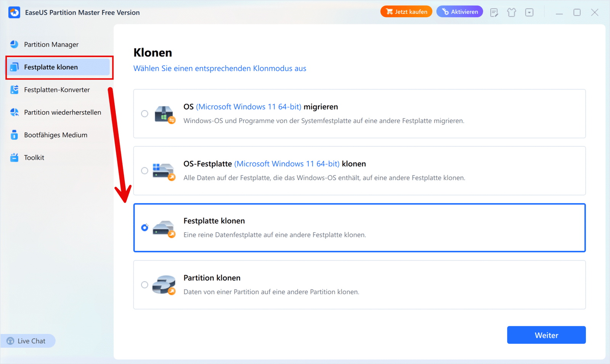Select the Partition klonen radio button
Image resolution: width=610 pixels, height=364 pixels.
[144, 285]
